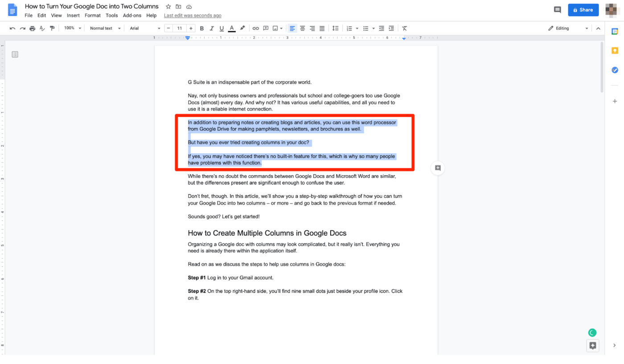Open the Format menu

(x=93, y=15)
